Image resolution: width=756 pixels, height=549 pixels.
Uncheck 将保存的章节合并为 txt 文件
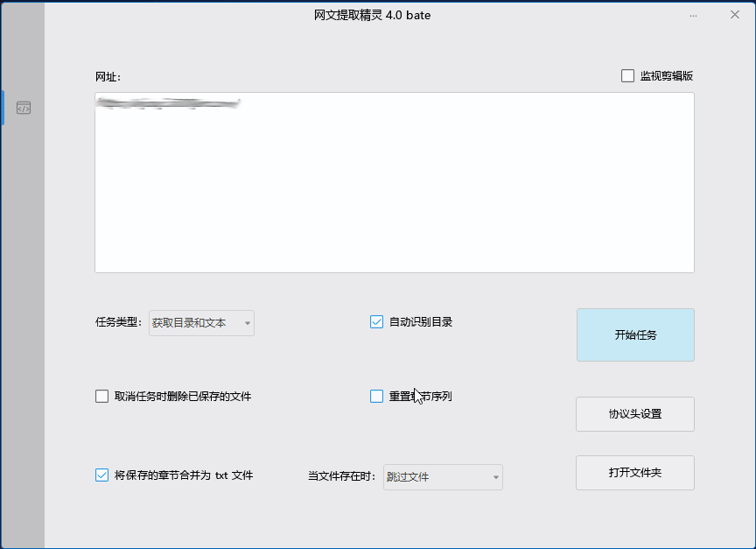click(x=101, y=475)
